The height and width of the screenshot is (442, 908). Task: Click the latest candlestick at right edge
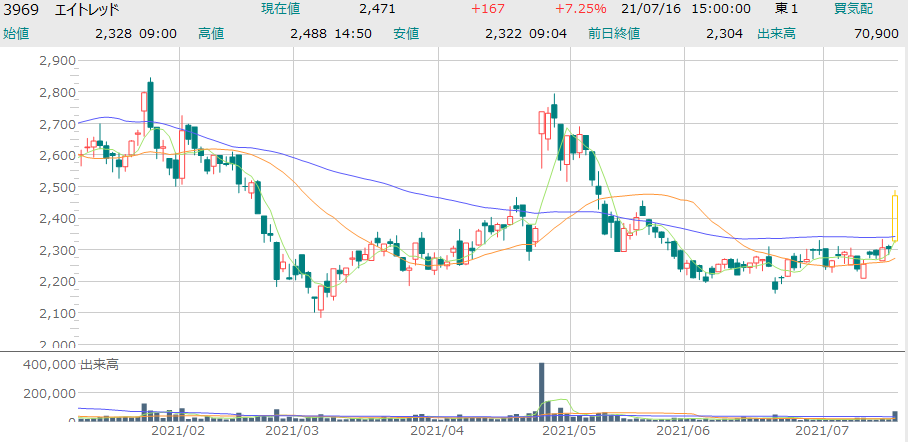tap(895, 216)
